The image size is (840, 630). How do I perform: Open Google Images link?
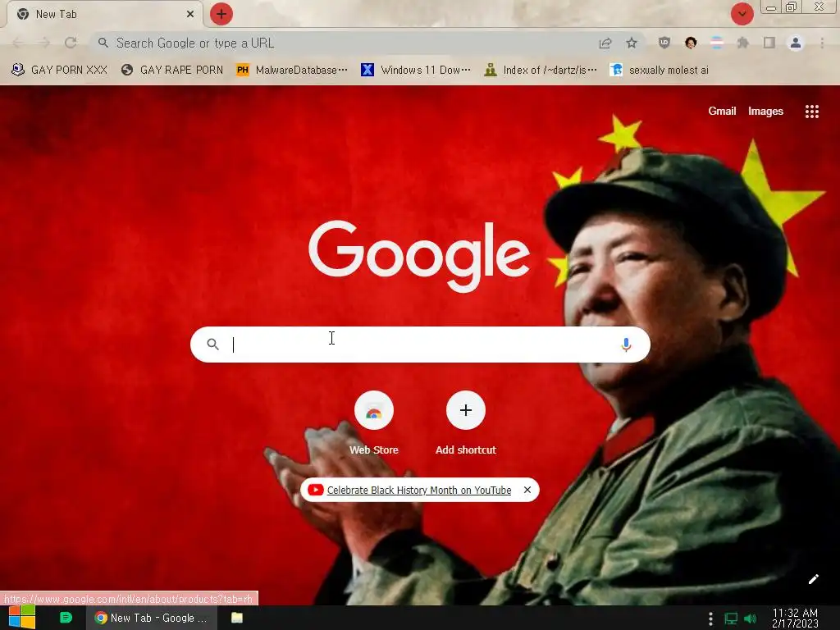[x=765, y=111]
